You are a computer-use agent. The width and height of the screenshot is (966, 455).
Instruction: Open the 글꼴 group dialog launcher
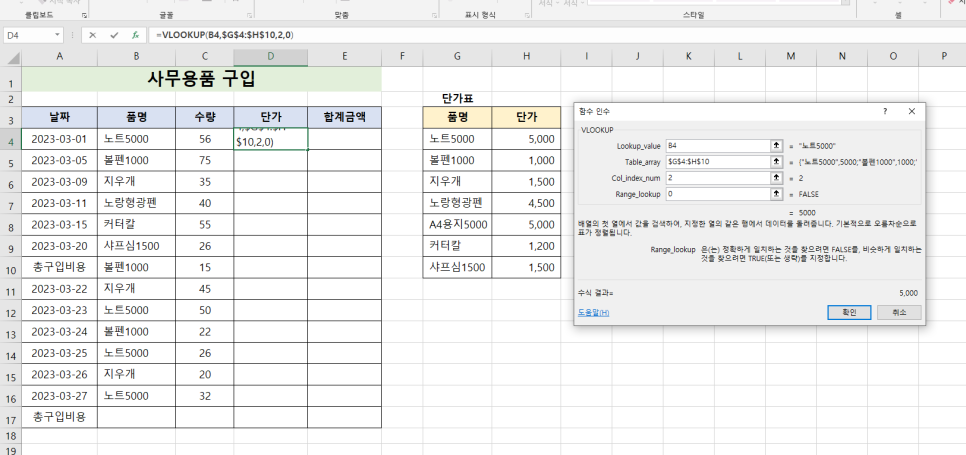point(250,14)
